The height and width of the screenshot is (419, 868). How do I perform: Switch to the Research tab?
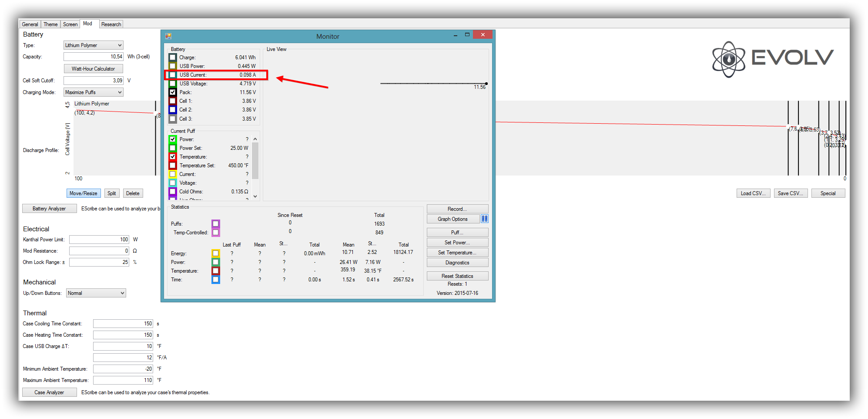click(x=111, y=24)
